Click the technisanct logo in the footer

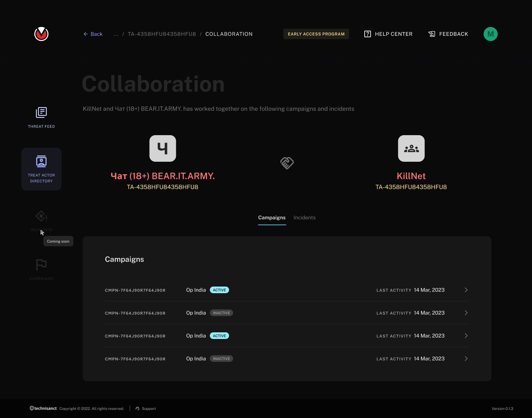pos(43,408)
